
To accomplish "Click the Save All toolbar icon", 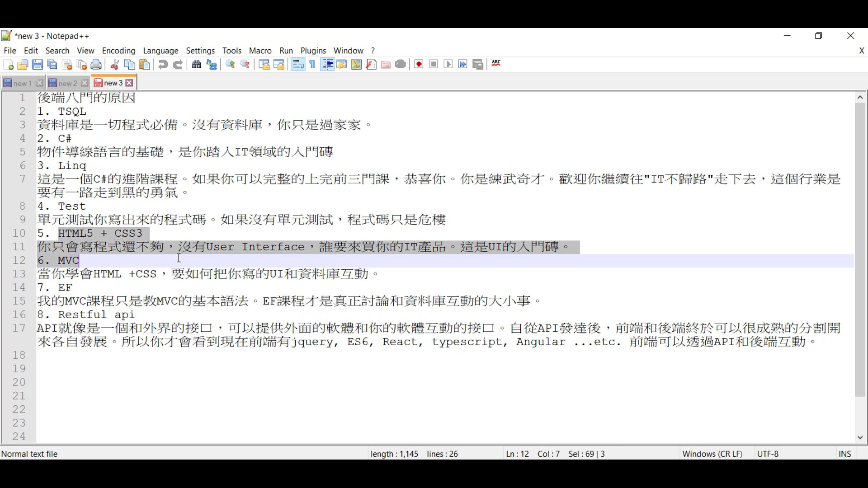I will (x=52, y=65).
